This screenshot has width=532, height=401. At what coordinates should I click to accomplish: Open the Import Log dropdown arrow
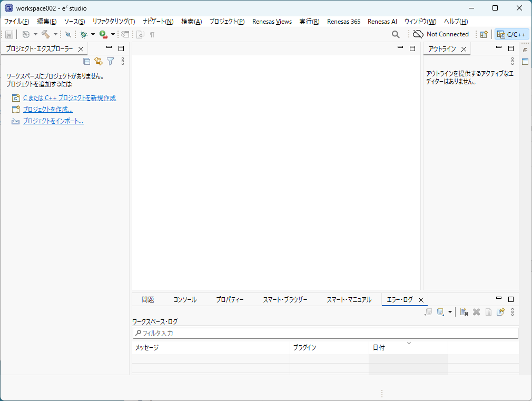click(450, 312)
